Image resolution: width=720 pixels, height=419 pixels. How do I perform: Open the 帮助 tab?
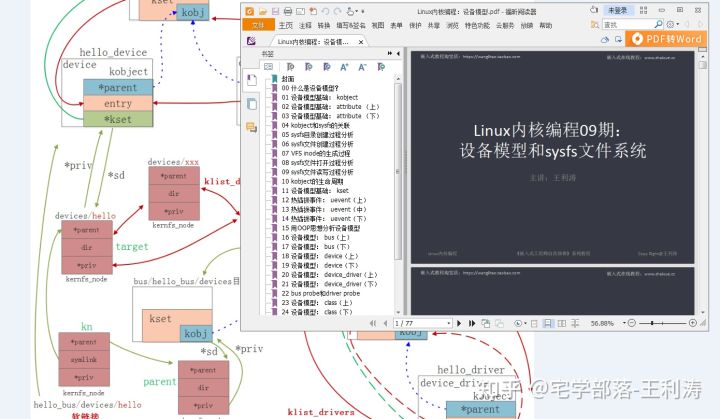(546, 25)
